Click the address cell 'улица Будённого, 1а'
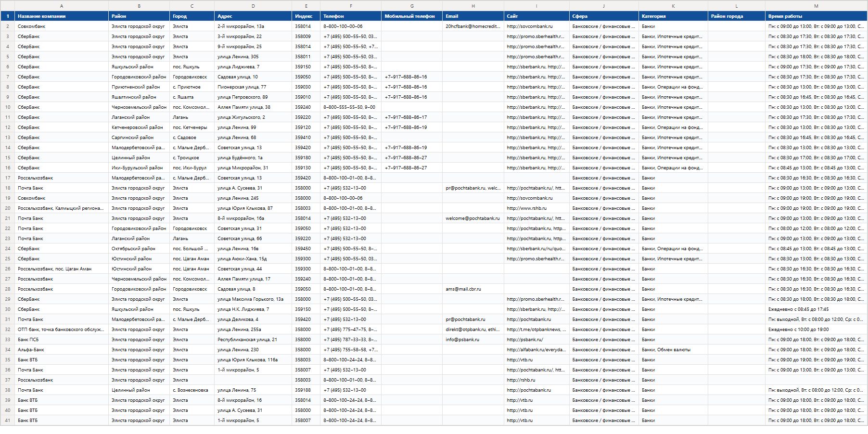The image size is (868, 434). click(x=253, y=158)
